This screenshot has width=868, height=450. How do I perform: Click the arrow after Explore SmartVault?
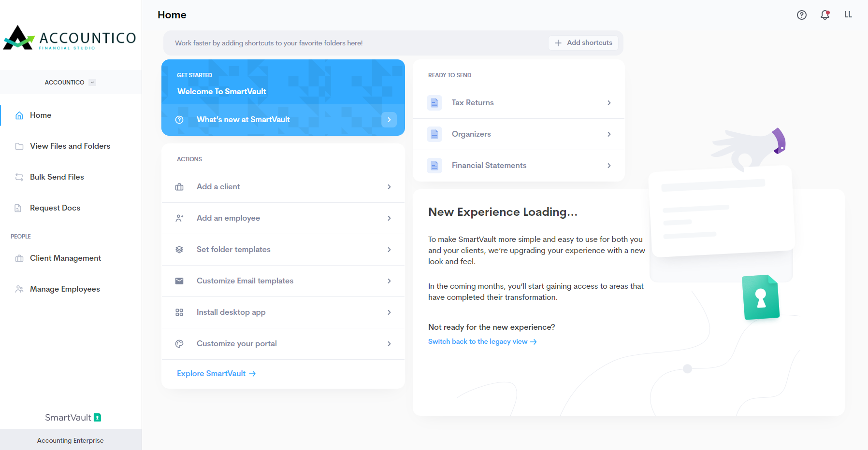tap(252, 374)
